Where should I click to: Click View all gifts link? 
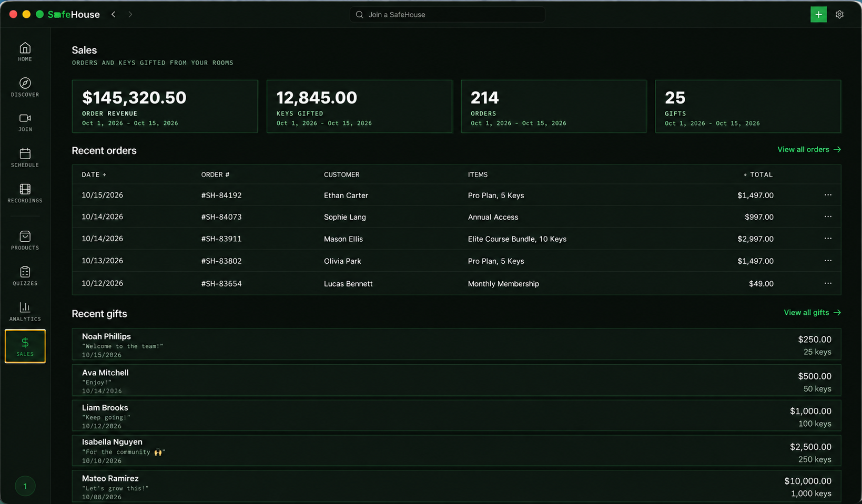click(x=812, y=313)
